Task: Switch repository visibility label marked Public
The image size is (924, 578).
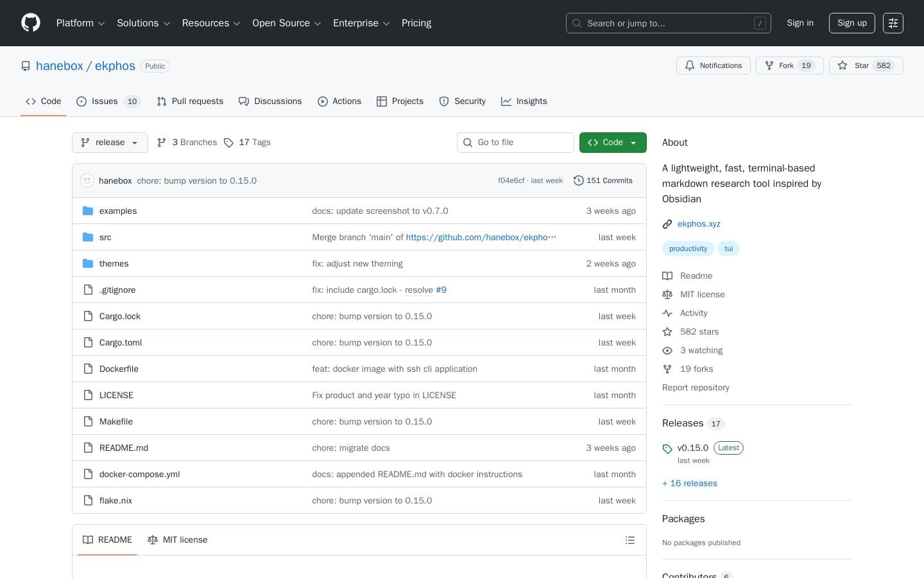Action: [155, 66]
